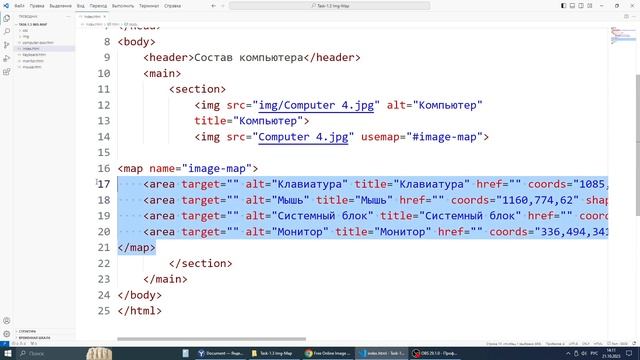Switch to the index.html editor tab
The width and height of the screenshot is (640, 360).
pyautogui.click(x=92, y=16)
